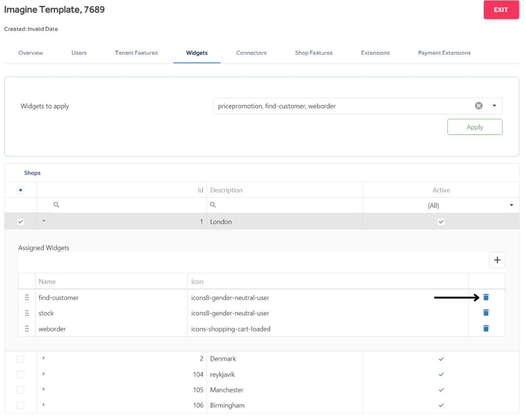This screenshot has height=420, width=526.
Task: Select the Birmingham shop checkbox
Action: point(21,405)
